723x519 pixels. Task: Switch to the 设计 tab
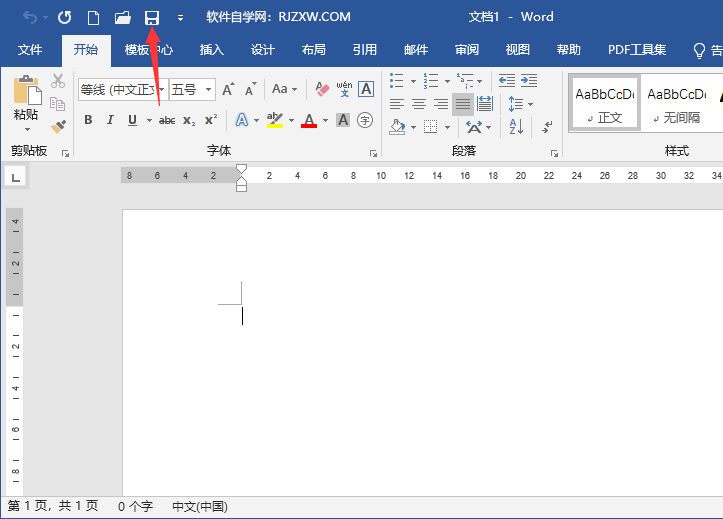click(263, 50)
